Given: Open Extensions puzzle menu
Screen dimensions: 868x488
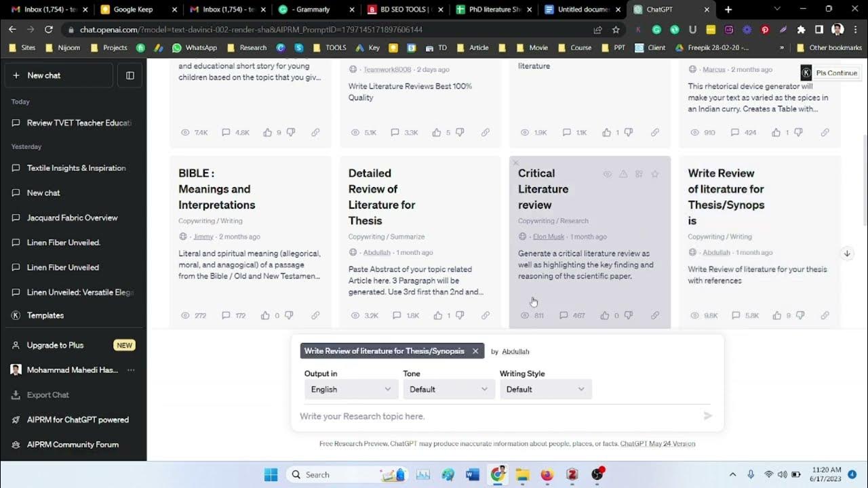Looking at the screenshot, I should pyautogui.click(x=801, y=30).
